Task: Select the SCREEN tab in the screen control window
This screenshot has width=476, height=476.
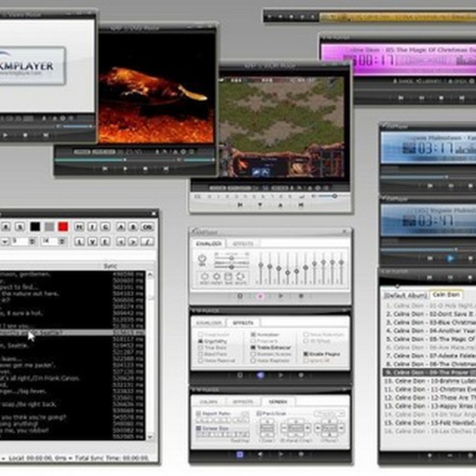Action: click(x=278, y=402)
